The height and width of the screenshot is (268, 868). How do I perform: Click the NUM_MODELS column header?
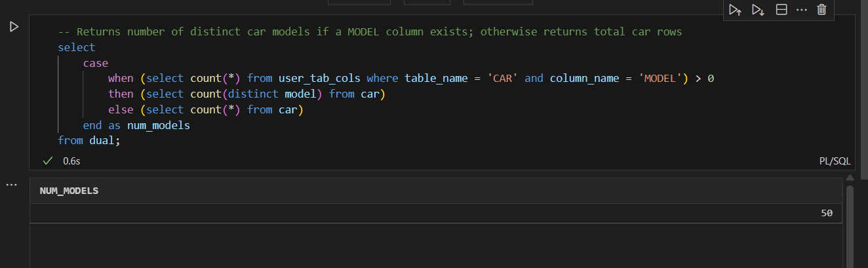69,191
